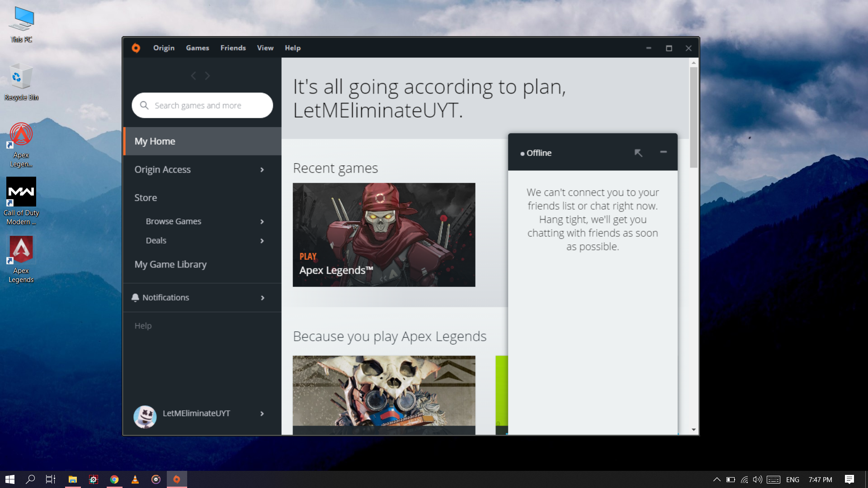Open This PC desktop icon
The width and height of the screenshot is (868, 488).
(x=21, y=25)
